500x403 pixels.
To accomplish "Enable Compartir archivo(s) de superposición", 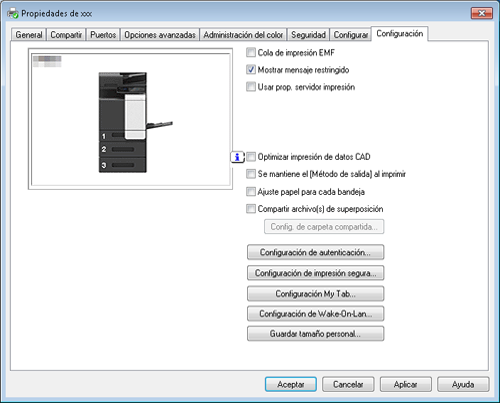I will tap(251, 209).
